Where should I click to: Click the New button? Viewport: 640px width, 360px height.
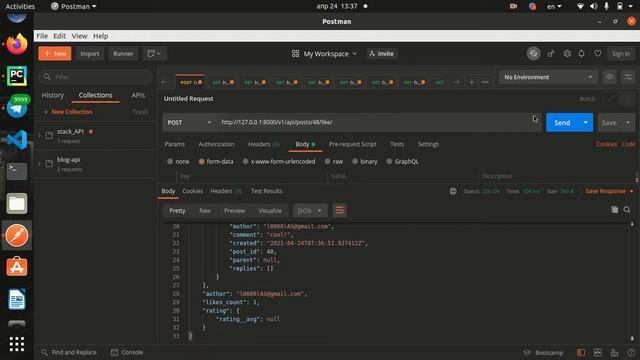click(x=55, y=53)
